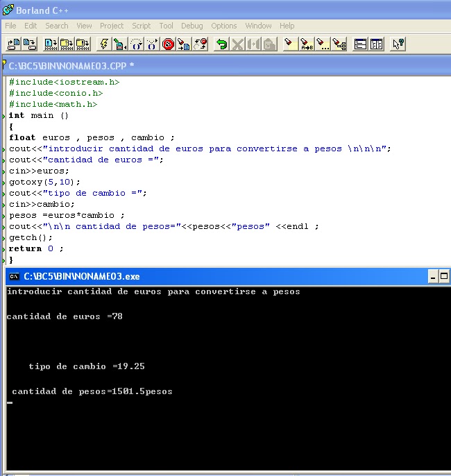451x476 pixels.
Task: Click the Compile toolbar icon with blue document
Action: (51, 44)
